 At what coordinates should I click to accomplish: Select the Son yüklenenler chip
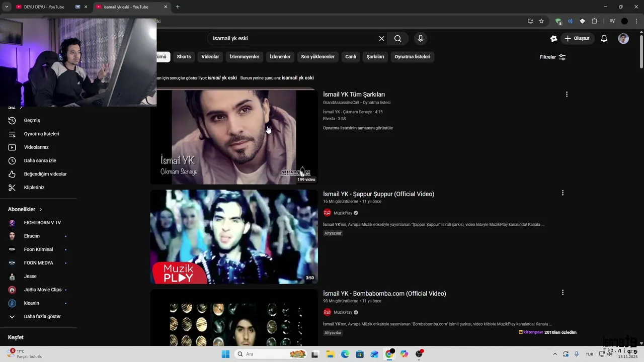tap(318, 57)
